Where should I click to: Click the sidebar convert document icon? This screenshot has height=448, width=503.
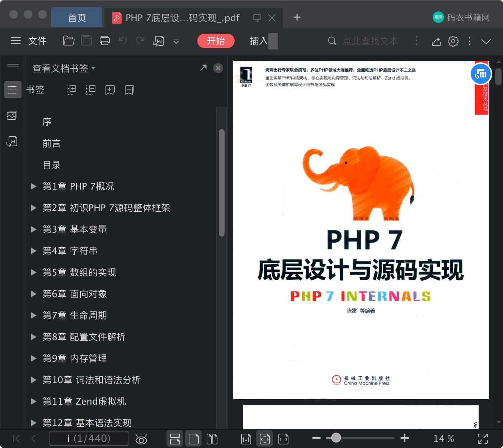tap(12, 141)
